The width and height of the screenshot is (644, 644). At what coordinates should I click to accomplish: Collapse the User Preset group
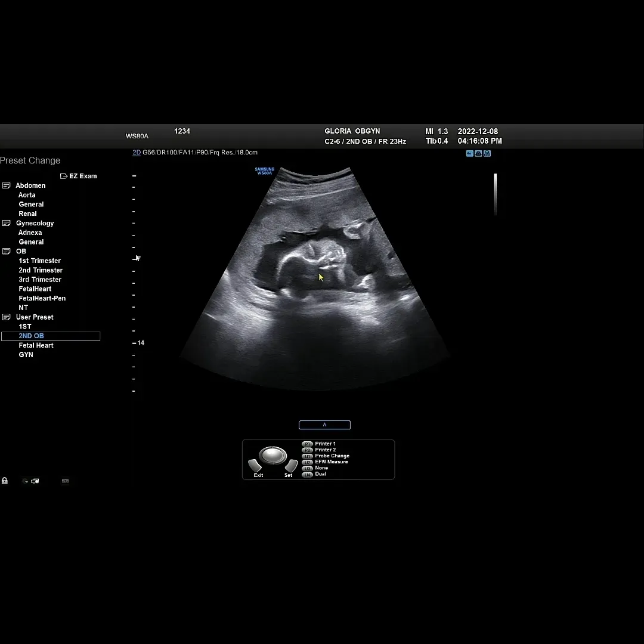pyautogui.click(x=6, y=317)
